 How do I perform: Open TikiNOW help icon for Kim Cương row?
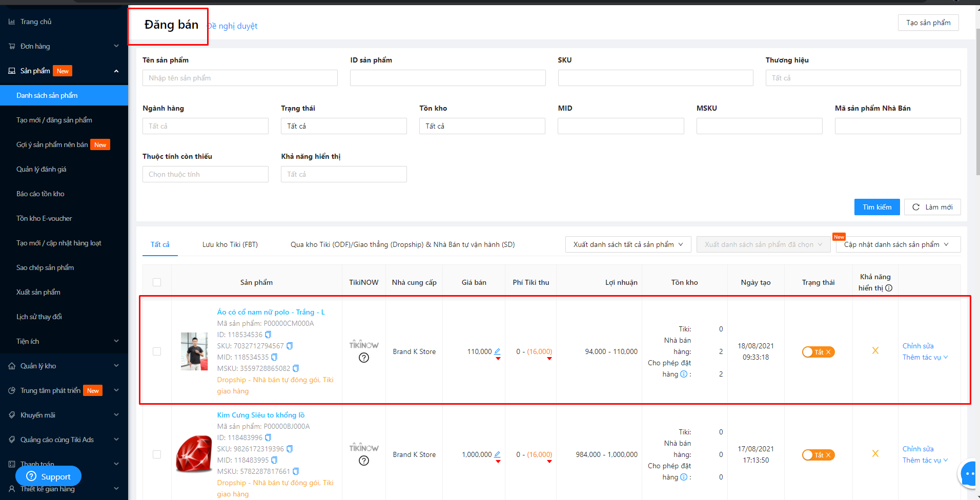pos(364,461)
